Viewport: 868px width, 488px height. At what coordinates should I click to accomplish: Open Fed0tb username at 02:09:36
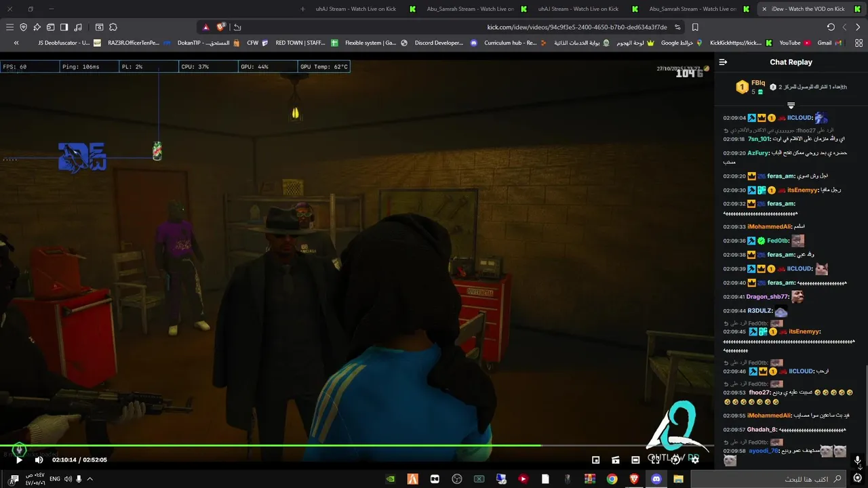[777, 241]
